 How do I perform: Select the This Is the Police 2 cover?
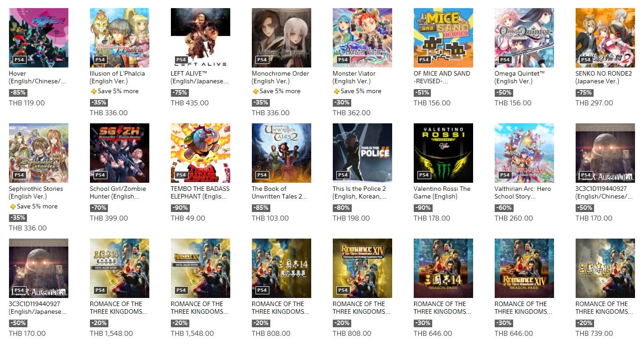point(362,153)
